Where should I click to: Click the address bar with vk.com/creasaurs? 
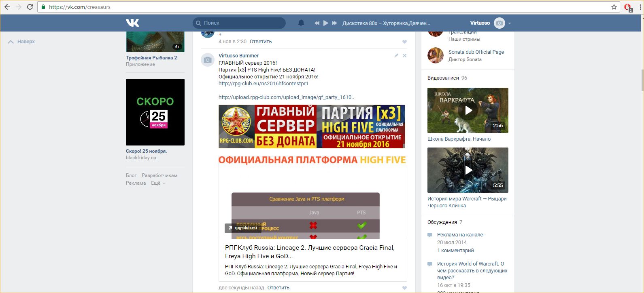coord(328,7)
